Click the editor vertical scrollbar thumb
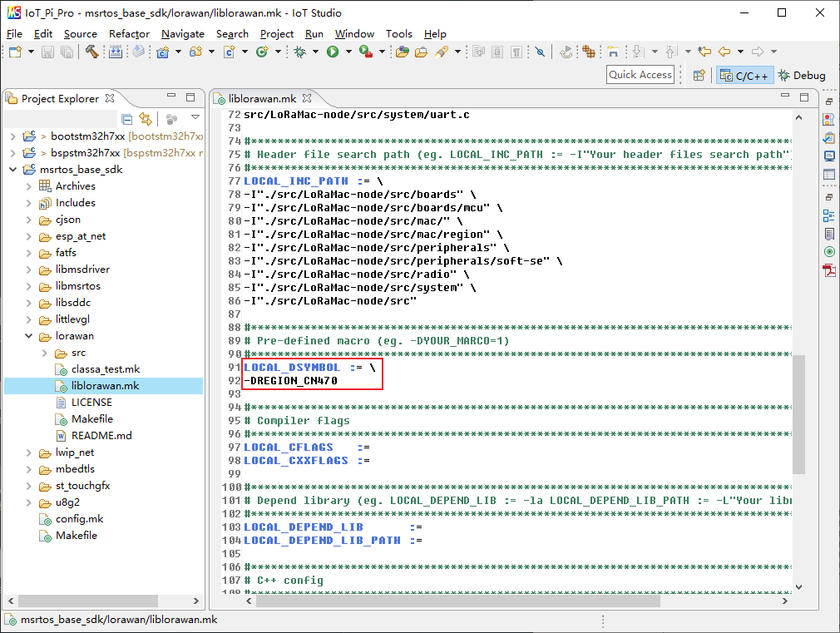Screen dimensions: 840x633 click(x=798, y=413)
